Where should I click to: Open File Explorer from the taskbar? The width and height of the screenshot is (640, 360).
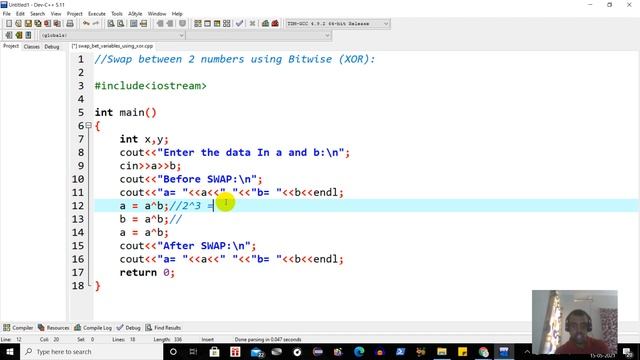click(x=442, y=351)
